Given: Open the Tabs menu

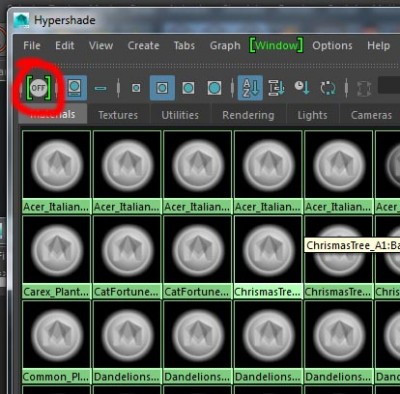Looking at the screenshot, I should coord(184,45).
